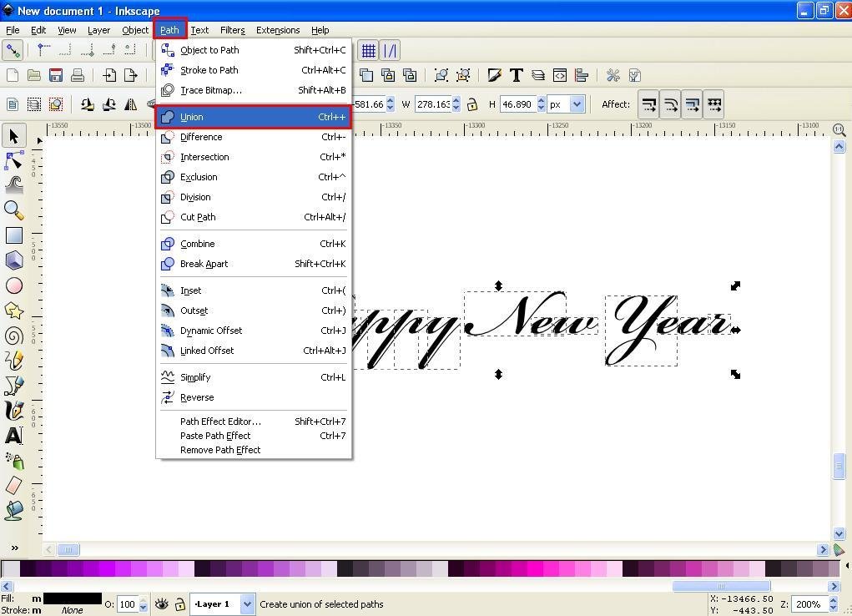Select the Star polygon tool

pos(13,311)
